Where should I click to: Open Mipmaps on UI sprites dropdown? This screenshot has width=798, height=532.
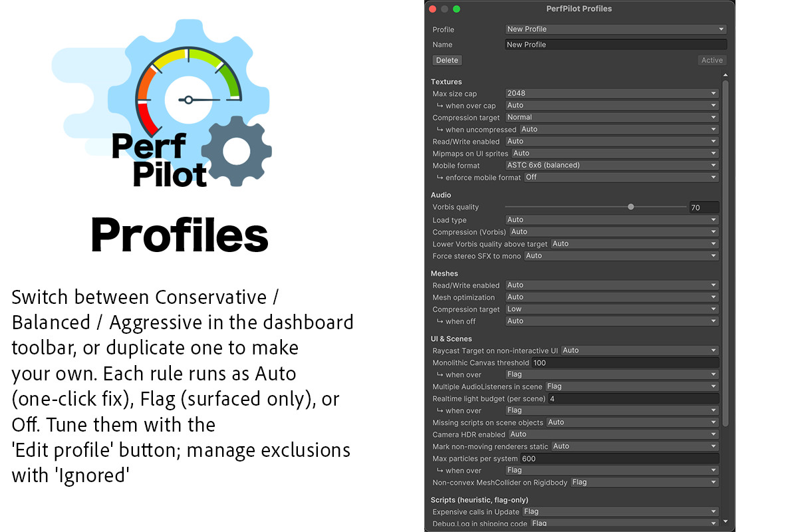[615, 154]
